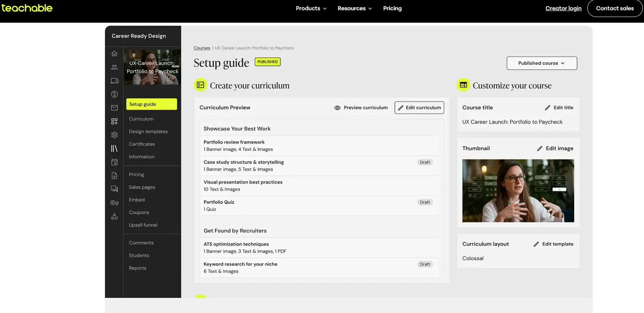Open Embed in the course sidebar
The height and width of the screenshot is (313, 644).
(137, 200)
